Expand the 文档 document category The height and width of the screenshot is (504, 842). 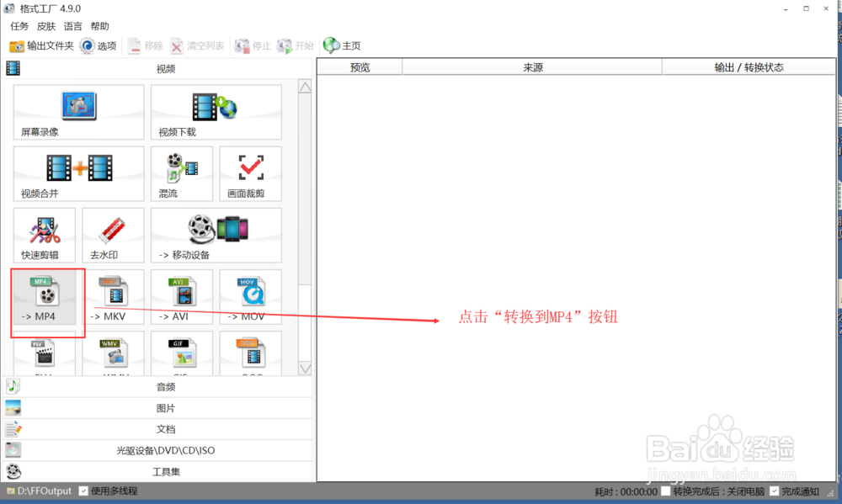click(158, 429)
